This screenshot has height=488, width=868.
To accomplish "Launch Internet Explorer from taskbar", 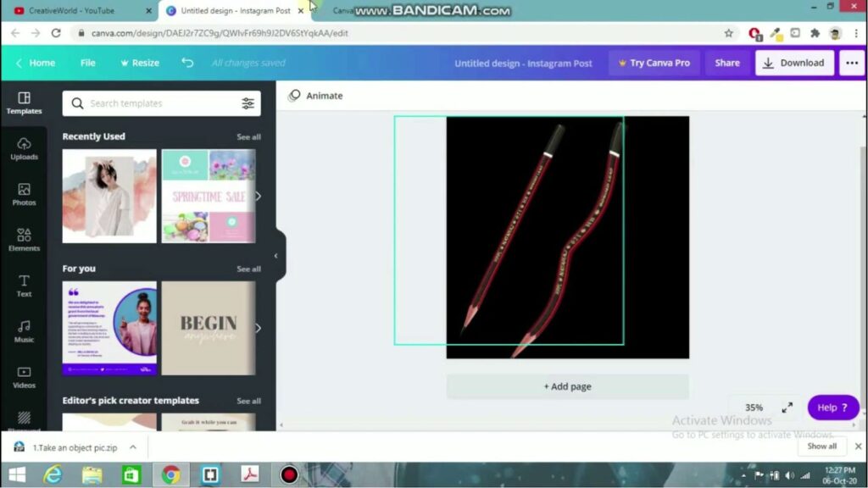I will (53, 474).
